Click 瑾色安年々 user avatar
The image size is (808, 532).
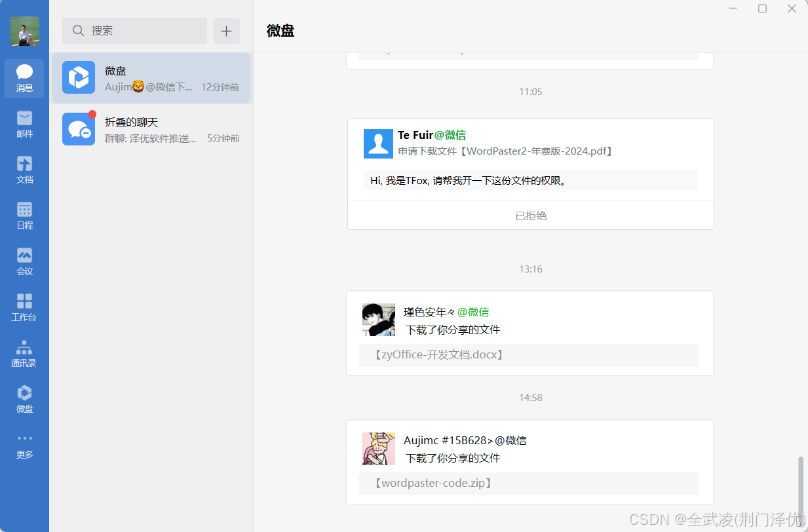coord(379,320)
